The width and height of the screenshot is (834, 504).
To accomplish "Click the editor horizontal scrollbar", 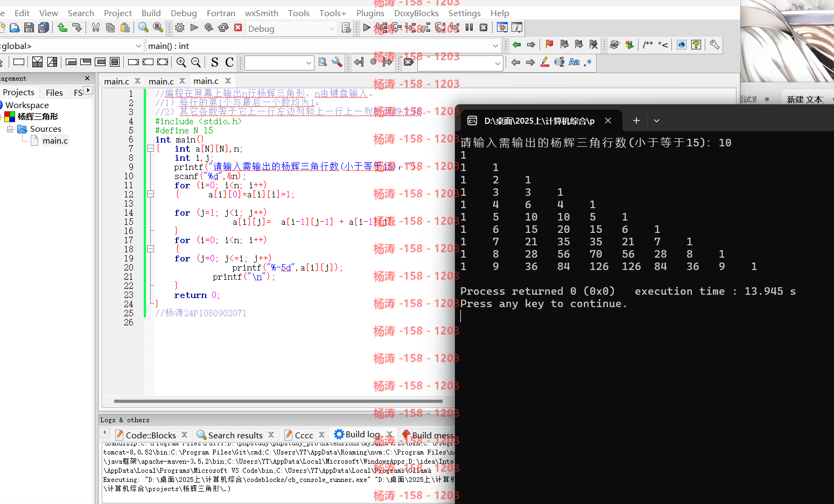I will pyautogui.click(x=278, y=401).
